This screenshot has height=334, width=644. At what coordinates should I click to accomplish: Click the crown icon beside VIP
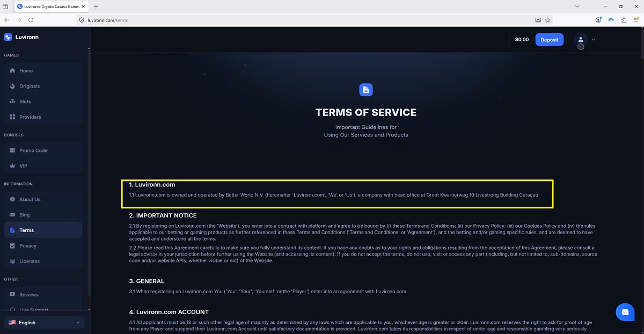click(x=13, y=166)
